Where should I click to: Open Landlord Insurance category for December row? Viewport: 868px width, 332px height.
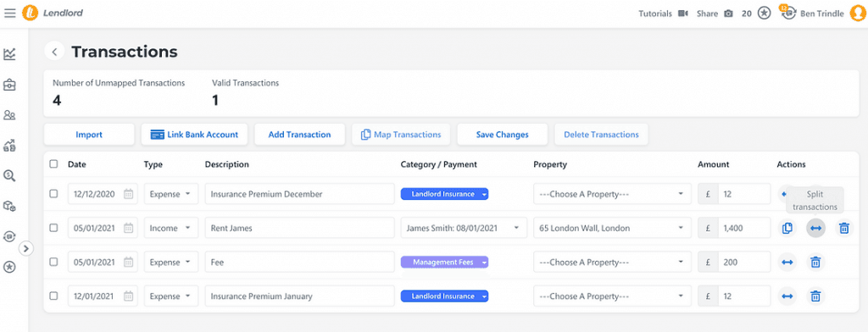pos(444,194)
